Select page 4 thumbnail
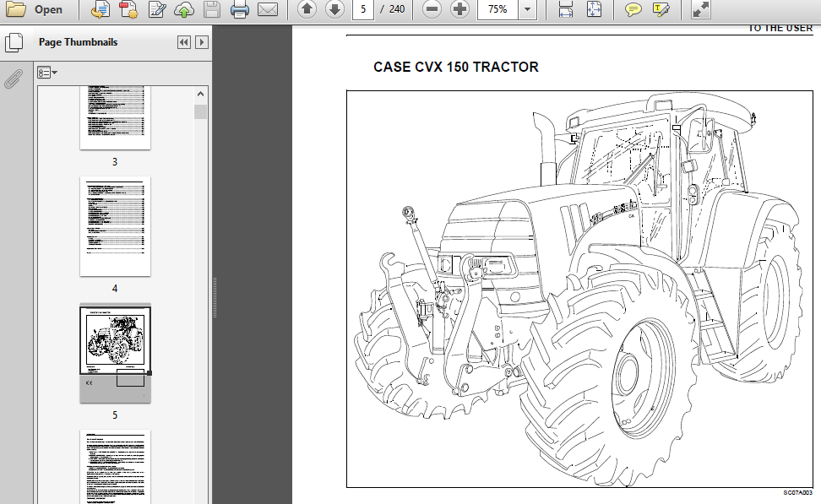This screenshot has width=821, height=504. coord(115,226)
